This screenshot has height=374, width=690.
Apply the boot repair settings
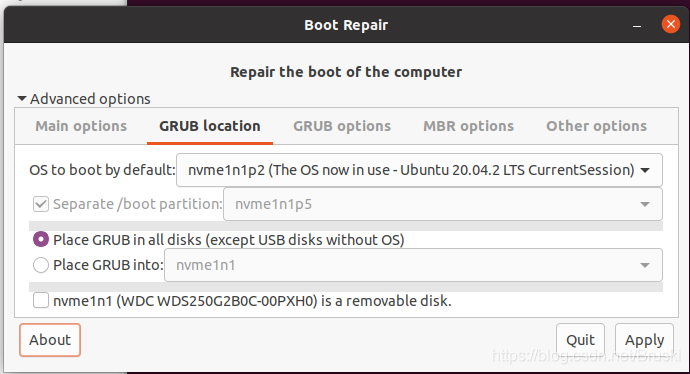click(x=644, y=340)
